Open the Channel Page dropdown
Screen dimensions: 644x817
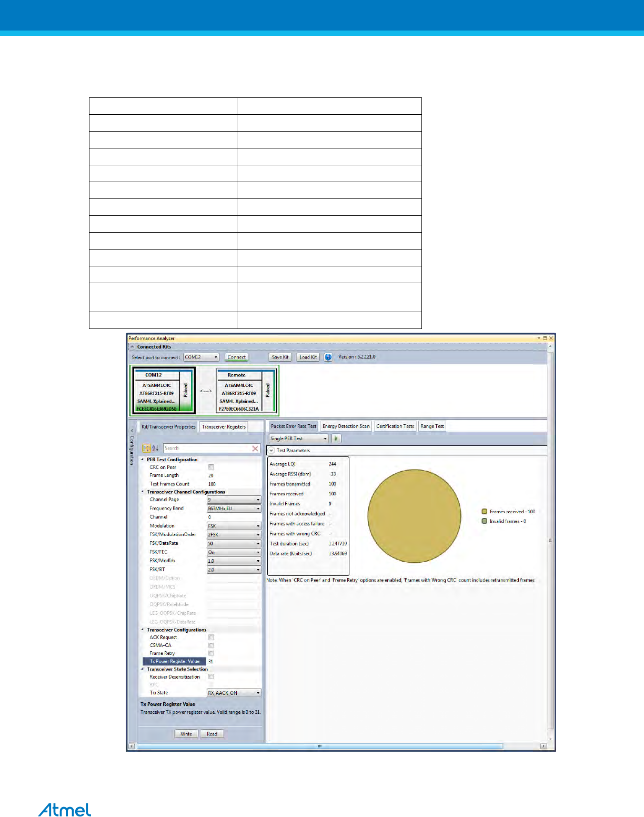point(234,500)
